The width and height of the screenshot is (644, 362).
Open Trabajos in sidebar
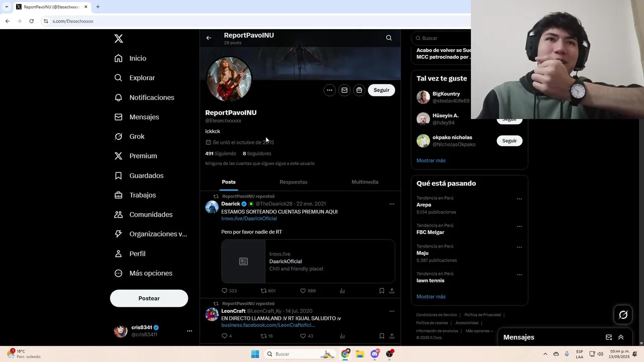pyautogui.click(x=135, y=195)
